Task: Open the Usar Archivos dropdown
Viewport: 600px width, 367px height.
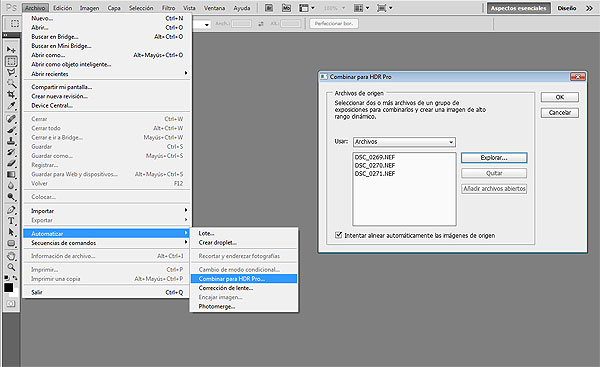Action: click(404, 142)
